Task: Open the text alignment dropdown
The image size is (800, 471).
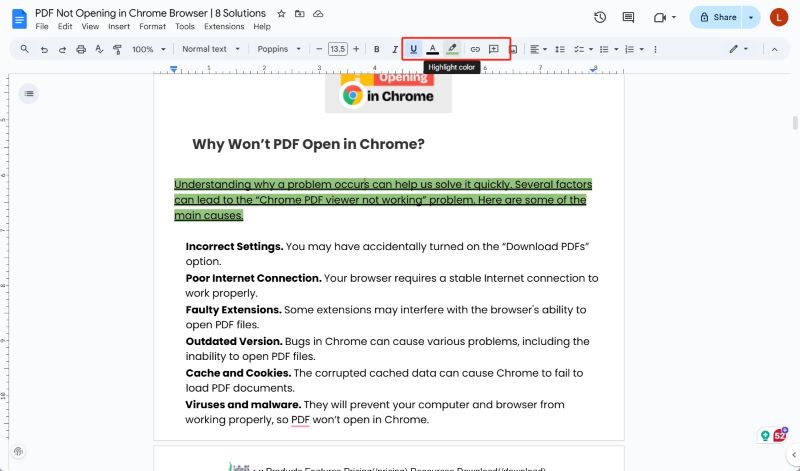Action: pyautogui.click(x=538, y=49)
